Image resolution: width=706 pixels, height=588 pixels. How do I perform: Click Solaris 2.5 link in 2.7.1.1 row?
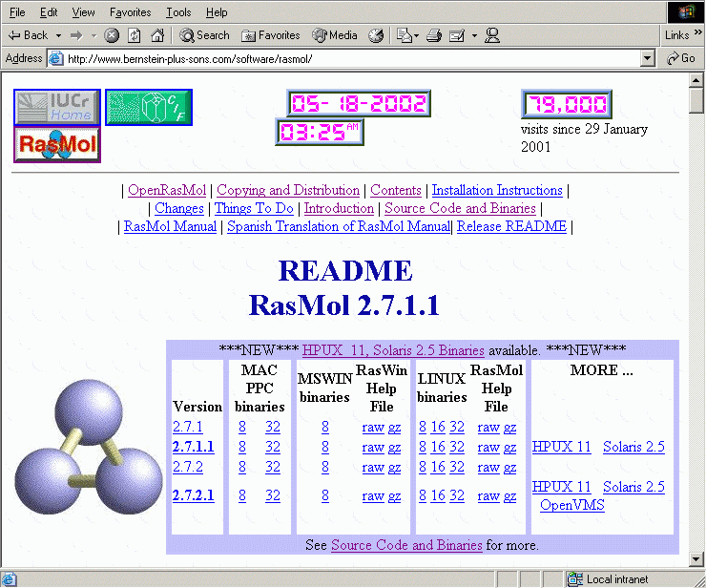tap(633, 447)
